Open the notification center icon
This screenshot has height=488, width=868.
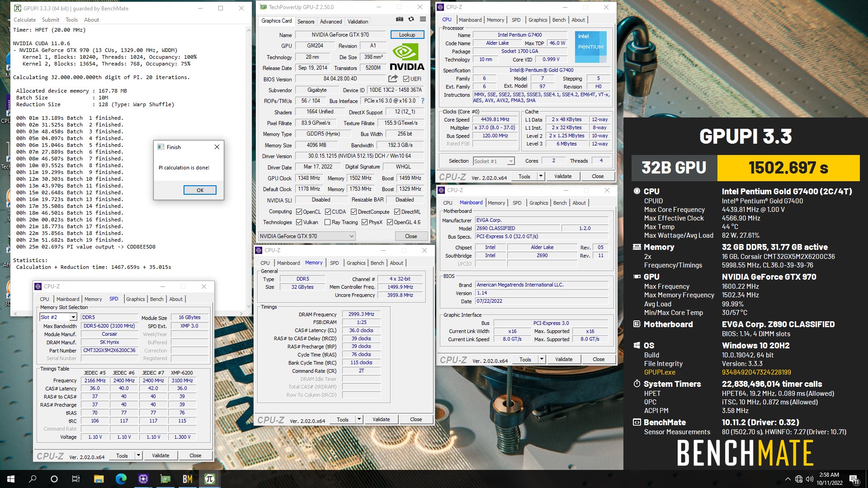tap(854, 479)
